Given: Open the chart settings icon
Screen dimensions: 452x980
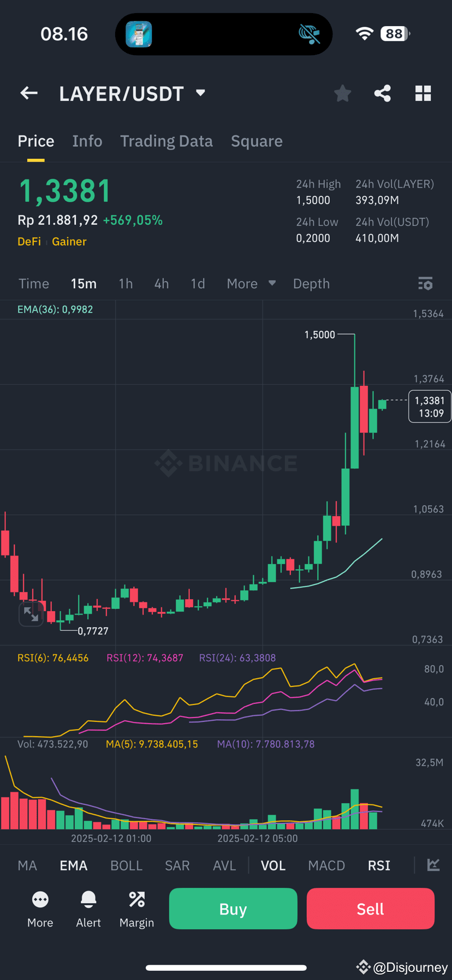Looking at the screenshot, I should click(x=425, y=284).
